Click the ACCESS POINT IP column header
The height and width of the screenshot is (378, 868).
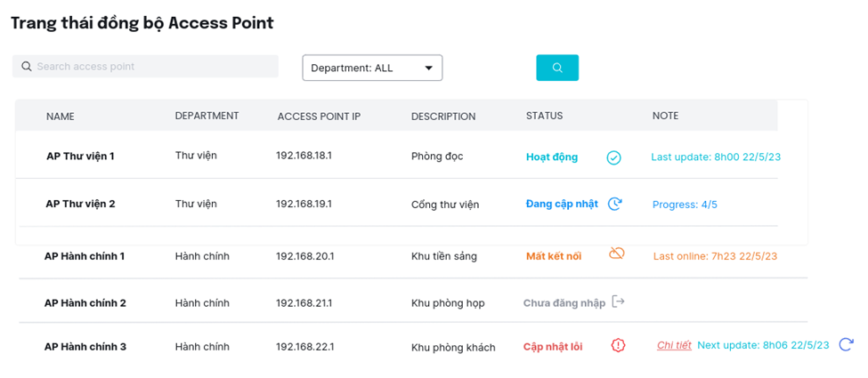pos(319,117)
